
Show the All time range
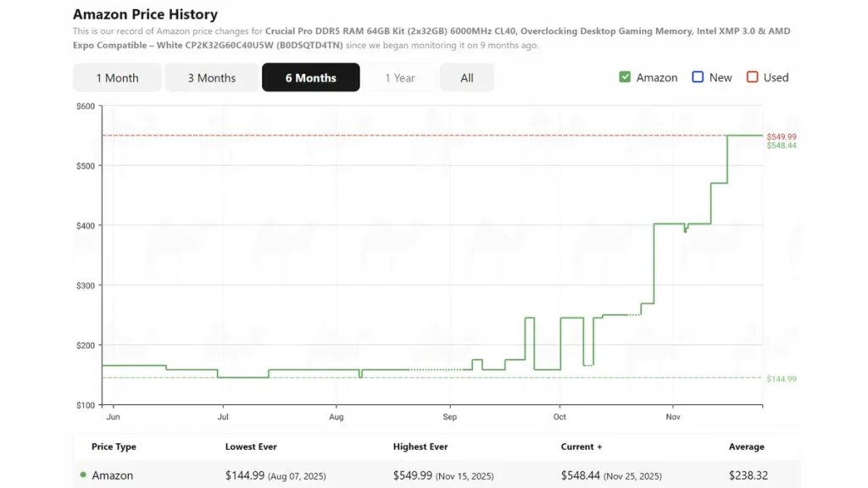tap(467, 78)
